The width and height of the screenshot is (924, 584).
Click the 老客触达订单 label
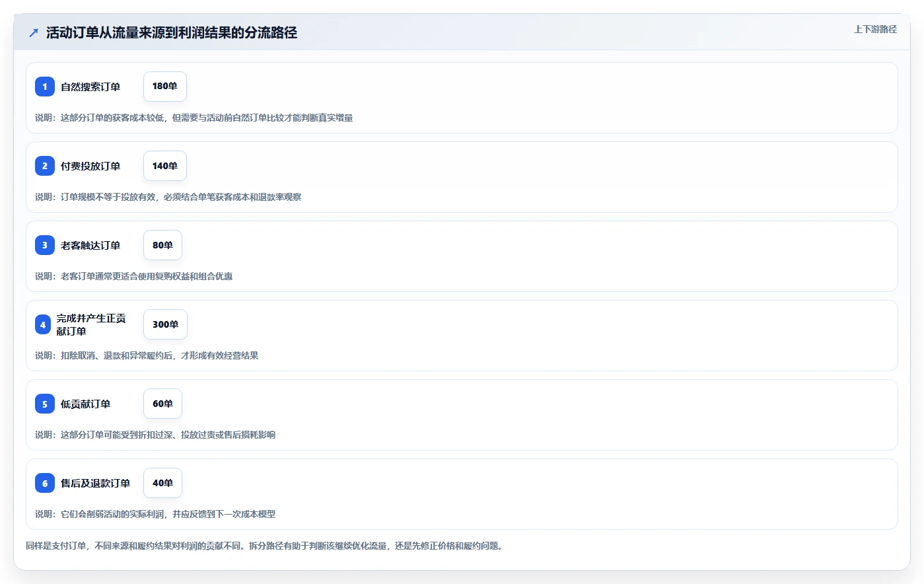(x=90, y=245)
